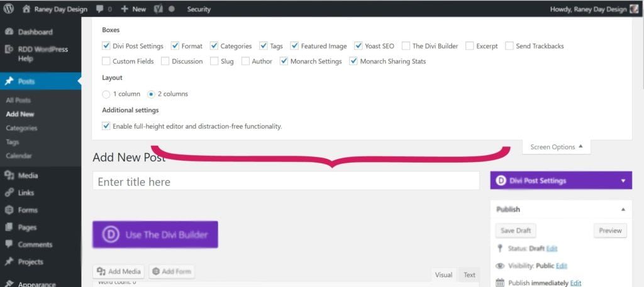Image resolution: width=644 pixels, height=287 pixels.
Task: Open the Categories submenu item
Action: 22,128
